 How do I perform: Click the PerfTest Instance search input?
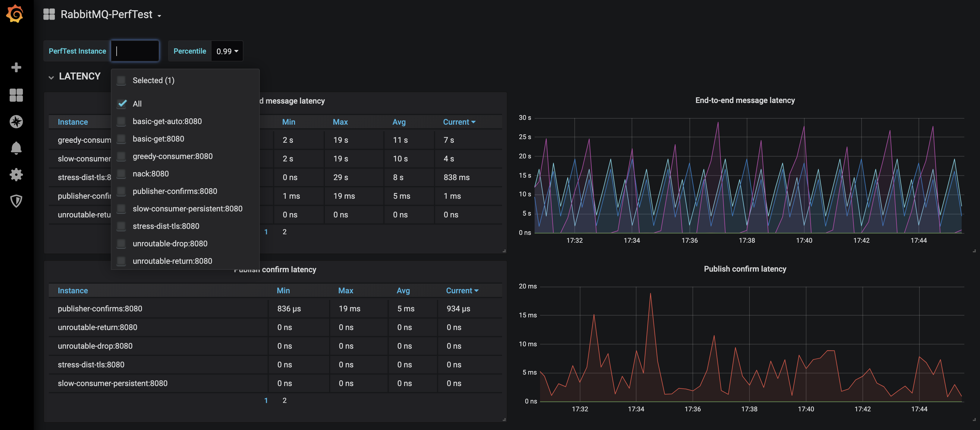click(135, 51)
